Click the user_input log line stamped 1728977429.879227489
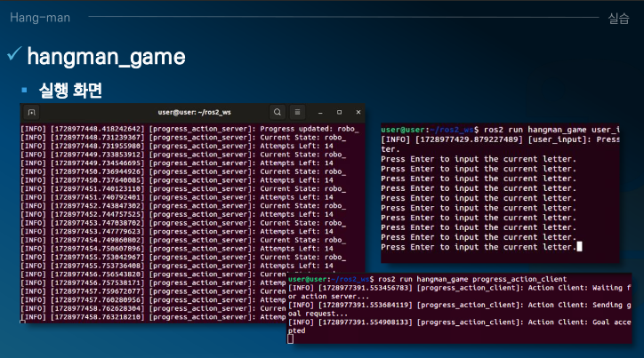The height and width of the screenshot is (358, 644). 500,139
